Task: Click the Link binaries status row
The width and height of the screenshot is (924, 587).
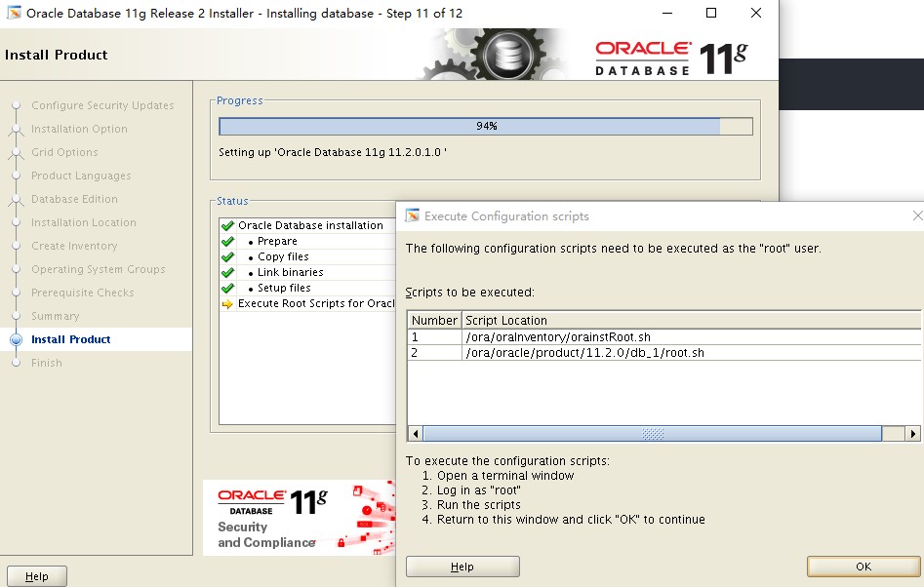Action: tap(307, 273)
